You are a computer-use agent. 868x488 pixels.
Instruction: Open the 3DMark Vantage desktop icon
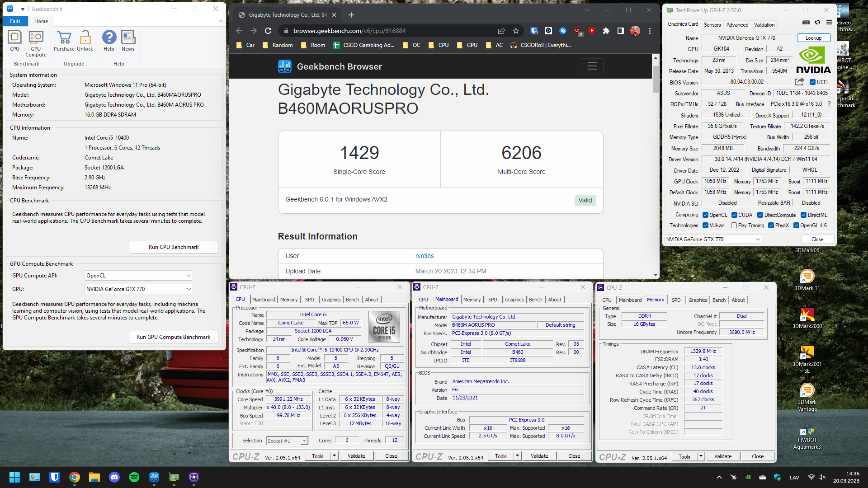coord(807,397)
